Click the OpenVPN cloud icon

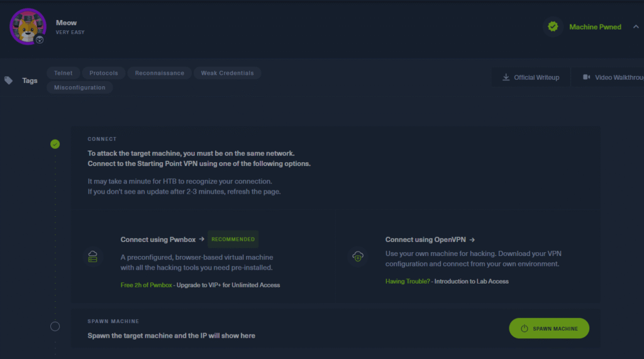pos(357,257)
